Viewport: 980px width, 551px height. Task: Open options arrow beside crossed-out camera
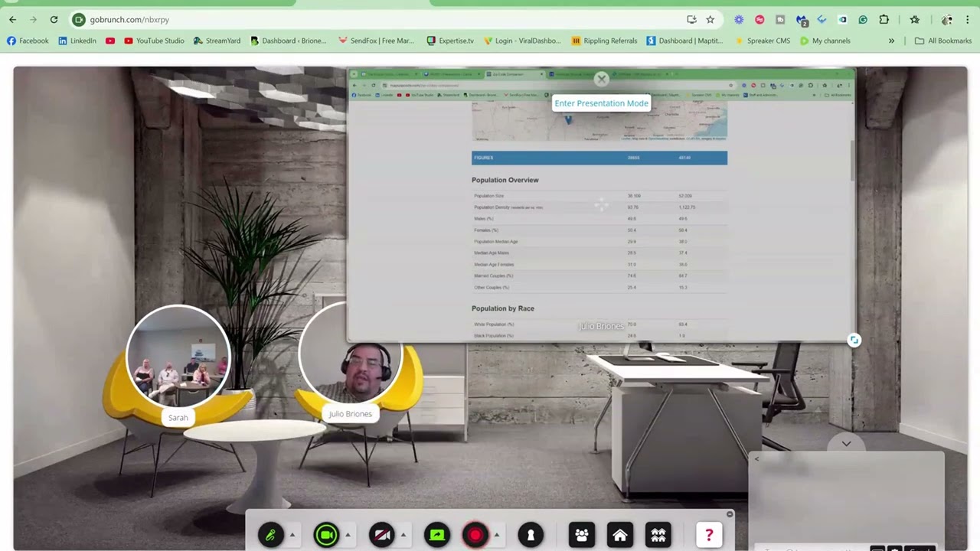point(403,535)
